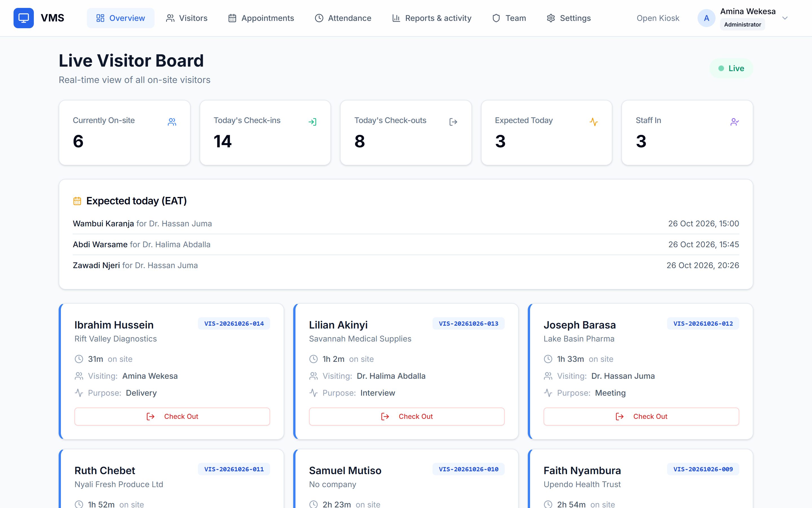Click the Today's Check-ins arrow icon

tap(312, 122)
